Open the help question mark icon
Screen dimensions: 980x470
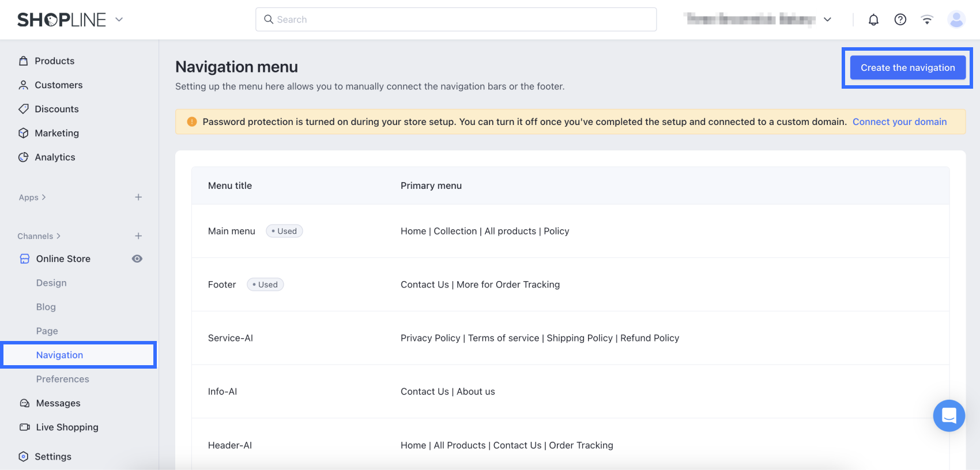click(x=900, y=20)
